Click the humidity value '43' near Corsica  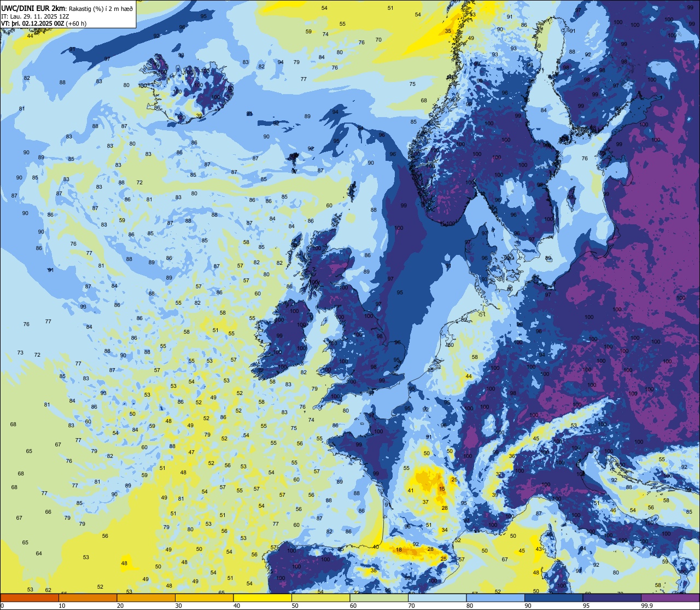coord(539,549)
